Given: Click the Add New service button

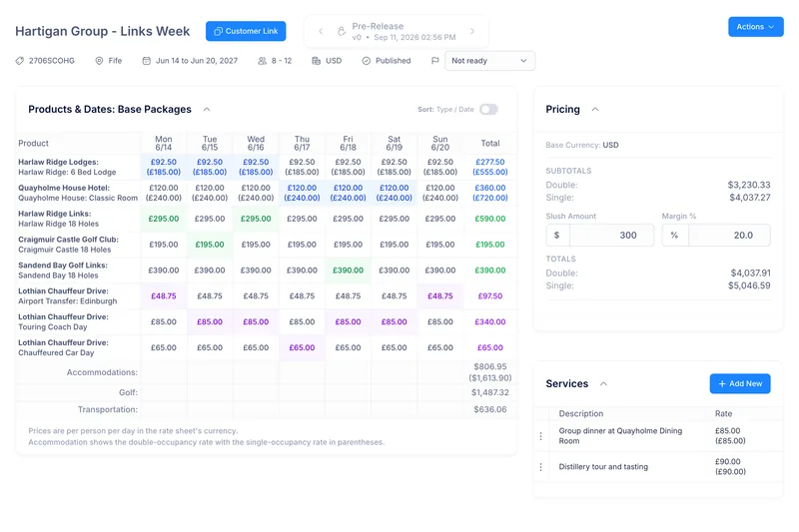Looking at the screenshot, I should pyautogui.click(x=740, y=384).
